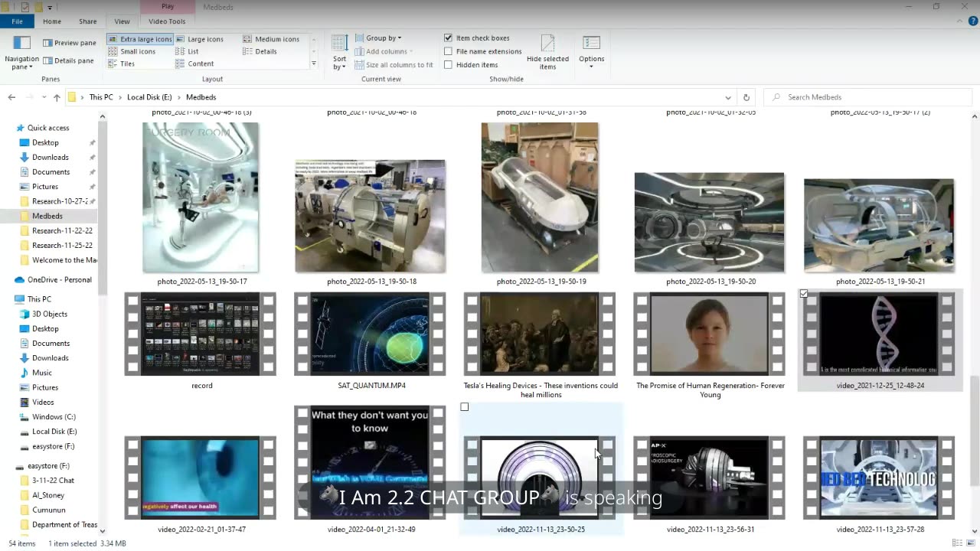The width and height of the screenshot is (980, 551).
Task: Uncheck video_2021-12-25_12-48-24 item checkbox
Action: 804,294
